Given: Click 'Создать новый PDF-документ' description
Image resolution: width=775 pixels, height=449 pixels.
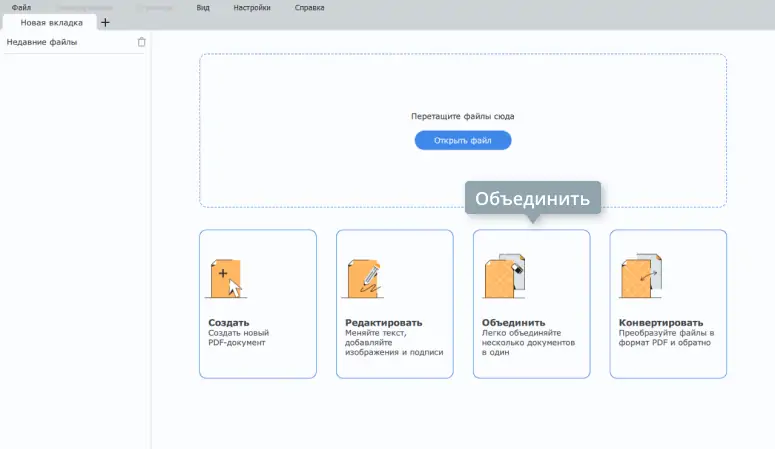Looking at the screenshot, I should (238, 338).
